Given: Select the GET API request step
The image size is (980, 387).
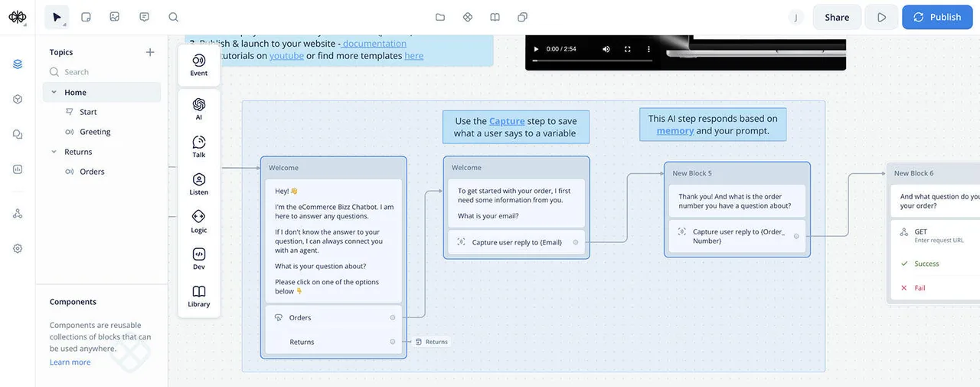Looking at the screenshot, I should pos(935,235).
